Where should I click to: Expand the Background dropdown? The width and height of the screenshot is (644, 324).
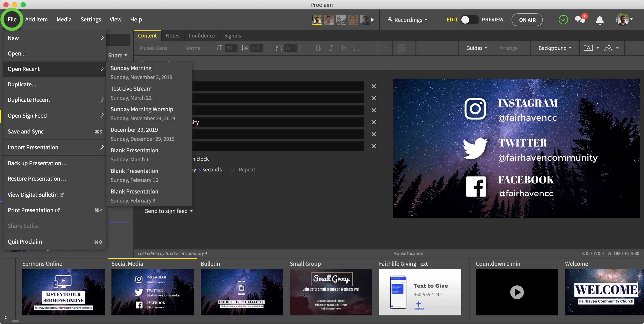click(555, 48)
